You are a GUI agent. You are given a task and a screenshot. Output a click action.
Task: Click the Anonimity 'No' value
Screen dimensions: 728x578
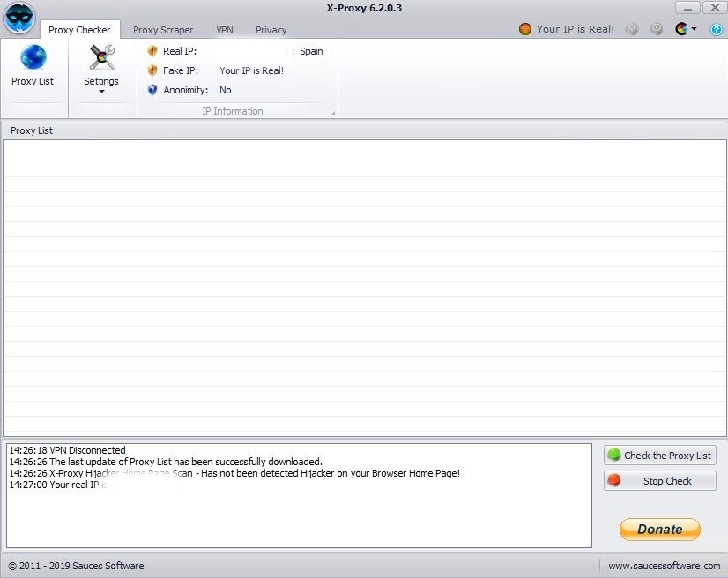pyautogui.click(x=225, y=90)
